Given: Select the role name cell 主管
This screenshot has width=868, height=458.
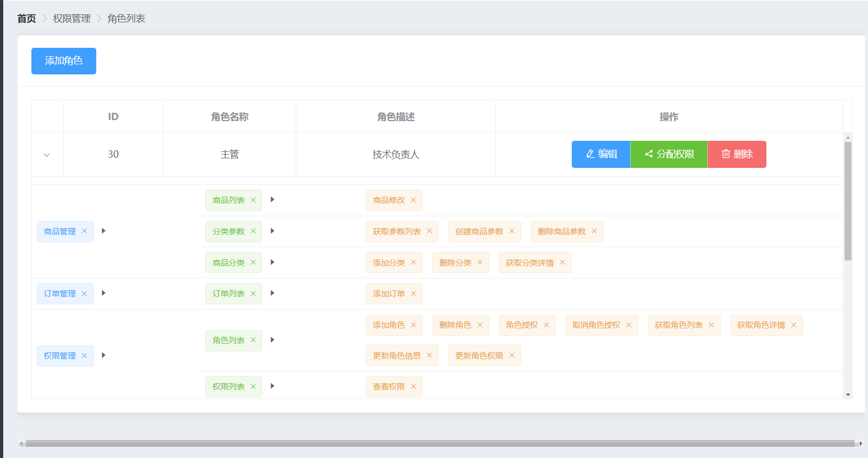Looking at the screenshot, I should click(230, 155).
